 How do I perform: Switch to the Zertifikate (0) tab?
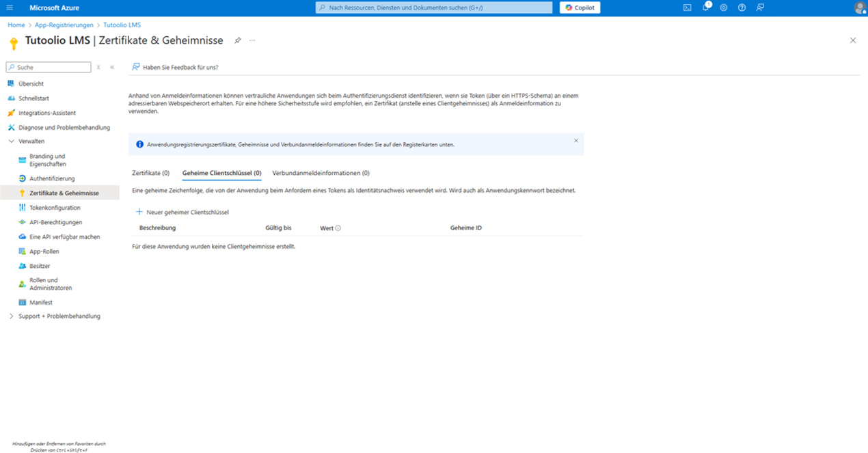[151, 173]
